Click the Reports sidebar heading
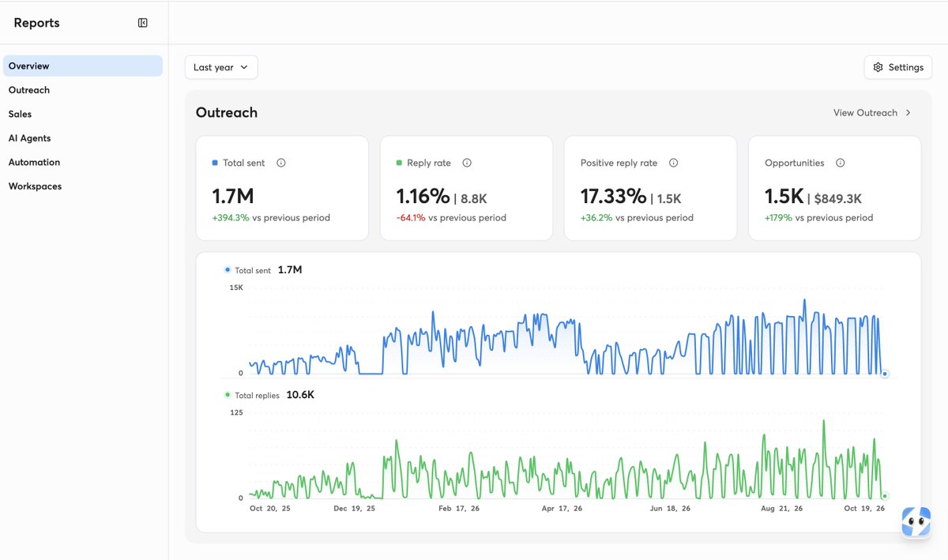Viewport: 948px width, 560px height. (x=36, y=23)
